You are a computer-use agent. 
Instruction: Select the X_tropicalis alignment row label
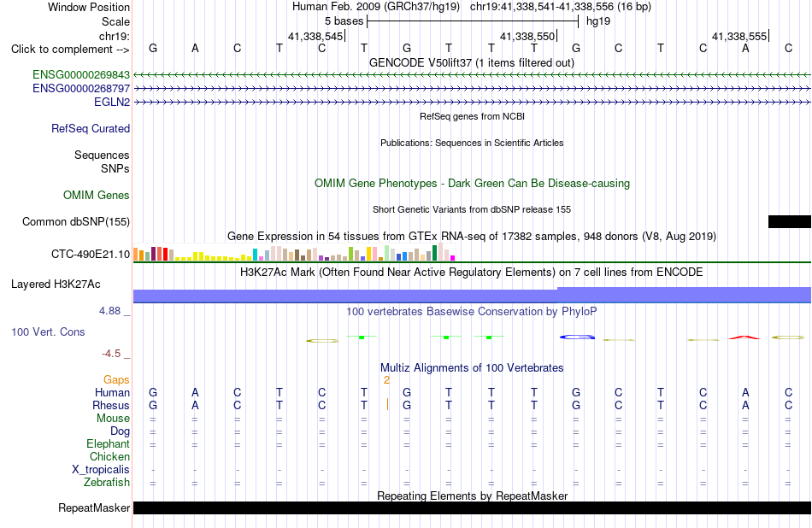click(101, 470)
